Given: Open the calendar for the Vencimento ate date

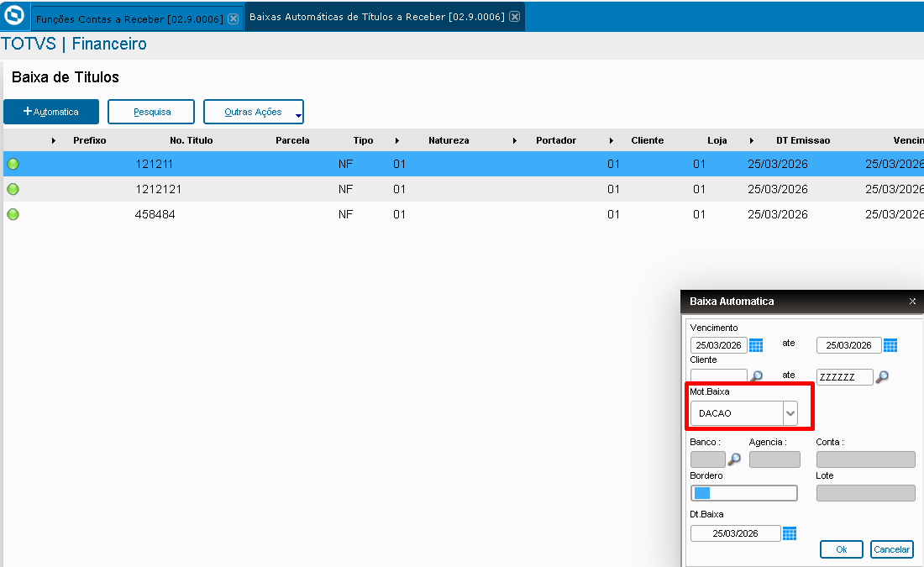Looking at the screenshot, I should pos(890,345).
